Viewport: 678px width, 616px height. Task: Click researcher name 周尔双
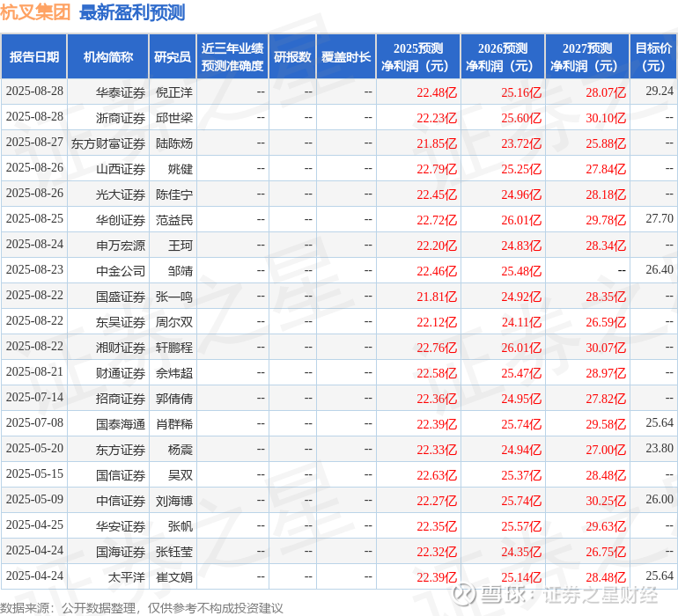click(174, 322)
